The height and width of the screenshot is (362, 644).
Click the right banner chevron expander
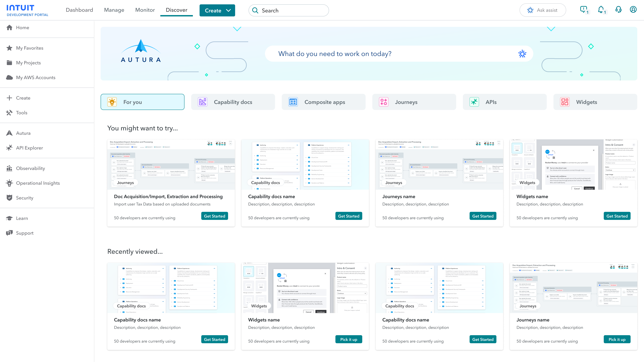coord(551,29)
